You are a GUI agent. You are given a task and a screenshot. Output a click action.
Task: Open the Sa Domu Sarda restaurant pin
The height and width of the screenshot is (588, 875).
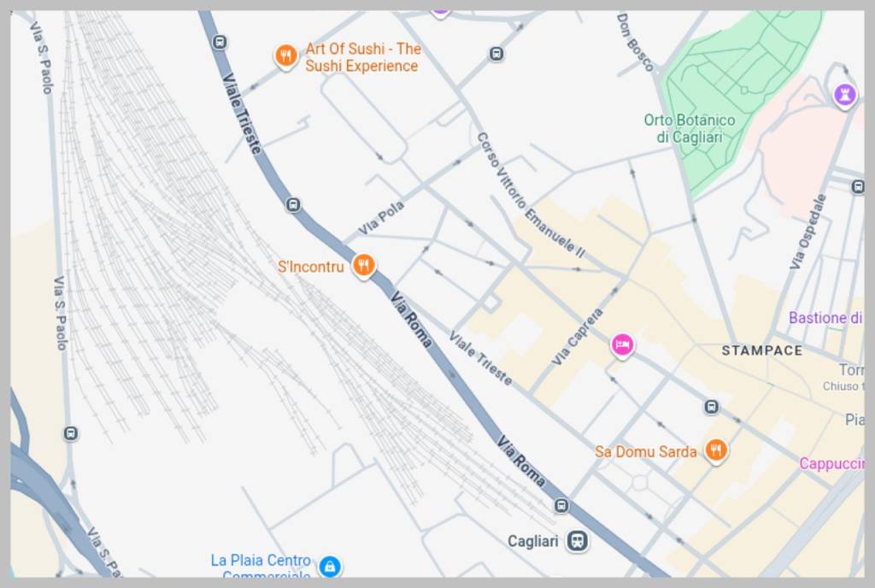(716, 450)
